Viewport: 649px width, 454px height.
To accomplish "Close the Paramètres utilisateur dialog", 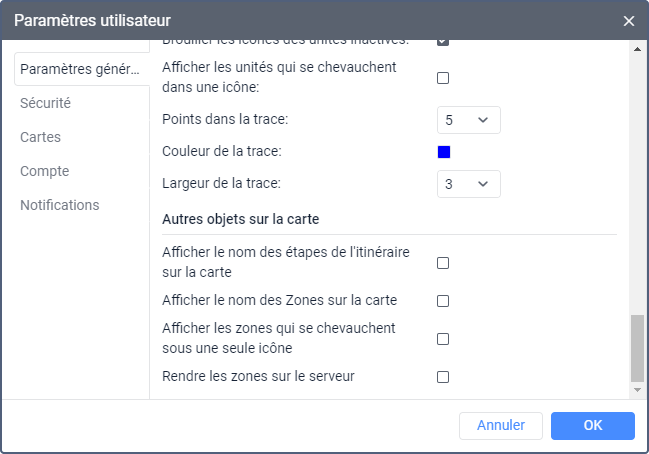I will 628,20.
